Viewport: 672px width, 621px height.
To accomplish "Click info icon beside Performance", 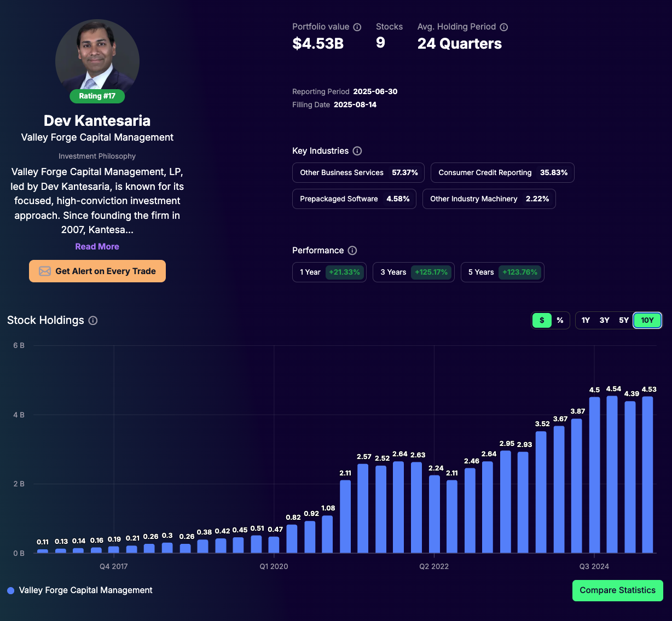I will tap(352, 251).
